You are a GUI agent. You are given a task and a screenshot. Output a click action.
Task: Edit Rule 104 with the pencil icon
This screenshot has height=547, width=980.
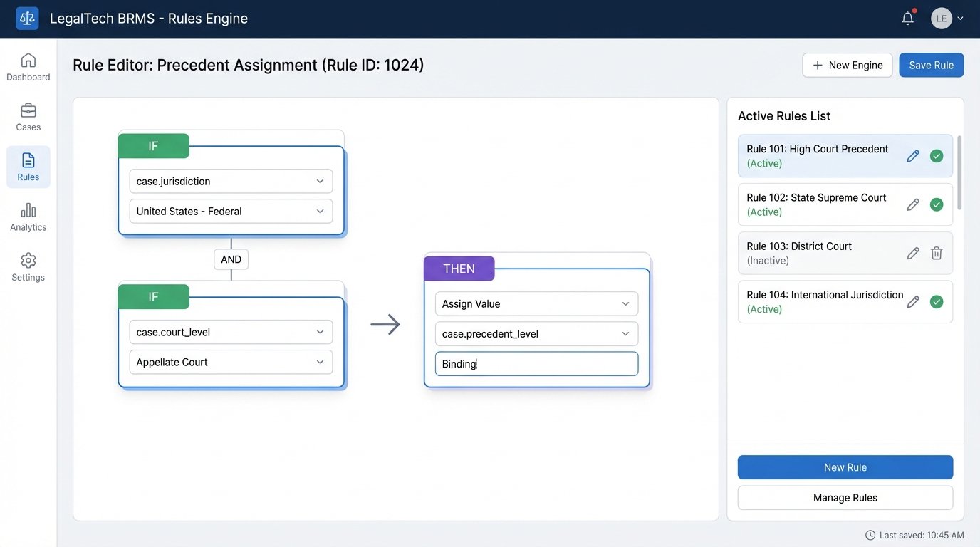coord(913,301)
